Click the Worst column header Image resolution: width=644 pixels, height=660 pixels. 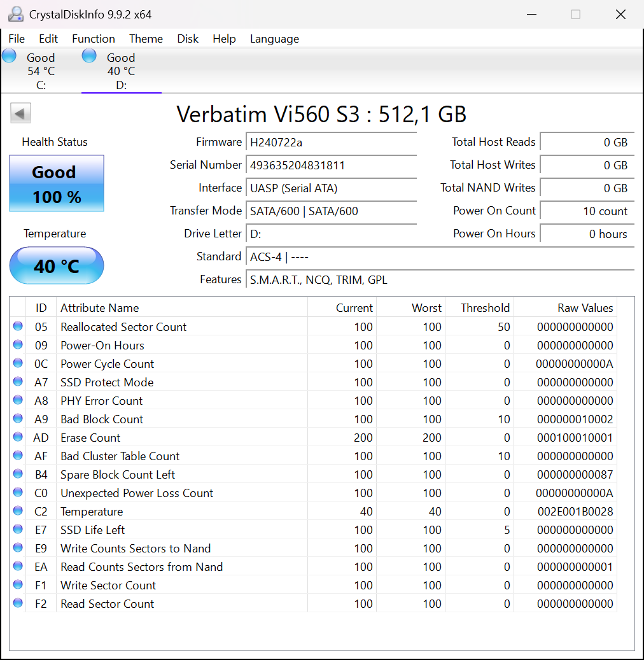pos(411,307)
